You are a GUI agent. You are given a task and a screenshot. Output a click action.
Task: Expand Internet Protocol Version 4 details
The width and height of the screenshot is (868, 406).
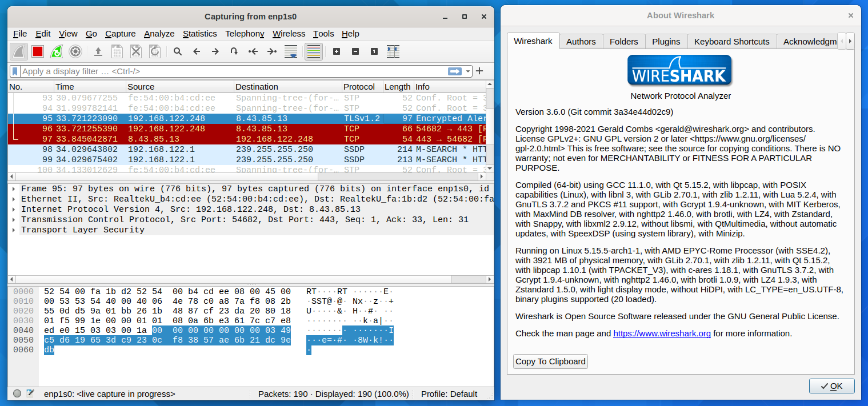point(14,210)
